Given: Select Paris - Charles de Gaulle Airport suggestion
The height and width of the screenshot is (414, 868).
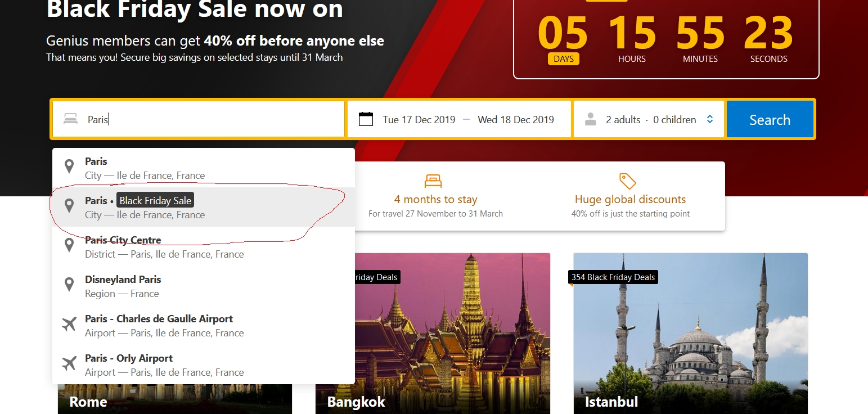Looking at the screenshot, I should point(204,325).
